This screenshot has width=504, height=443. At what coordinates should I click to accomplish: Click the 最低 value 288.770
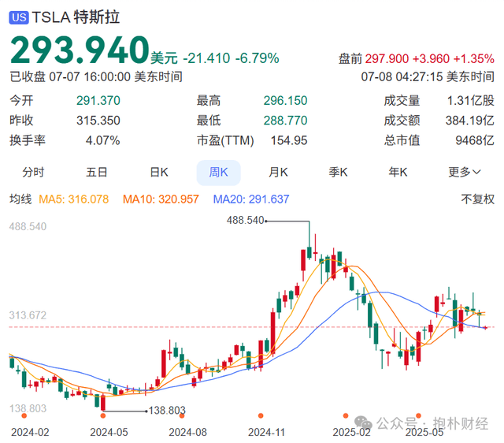[x=285, y=121]
